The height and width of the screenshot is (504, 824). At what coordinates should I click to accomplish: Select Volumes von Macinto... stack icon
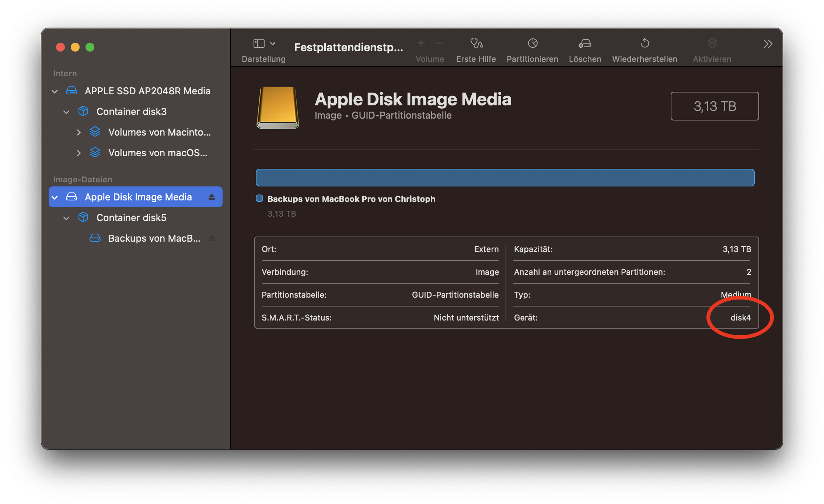95,132
